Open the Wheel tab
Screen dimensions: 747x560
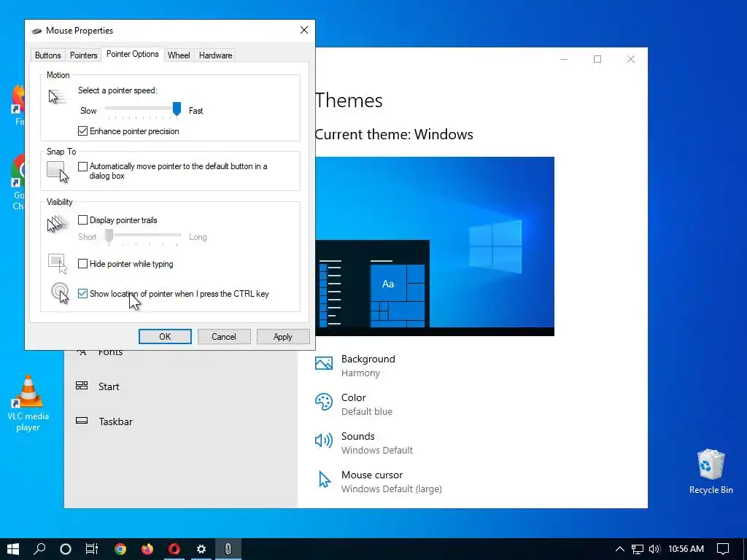[x=179, y=55]
